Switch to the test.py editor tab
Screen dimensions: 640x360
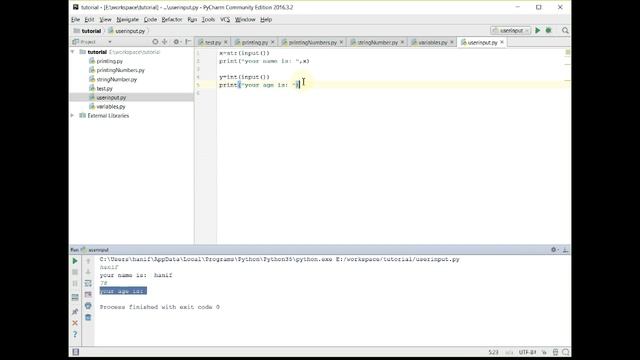[x=213, y=42]
